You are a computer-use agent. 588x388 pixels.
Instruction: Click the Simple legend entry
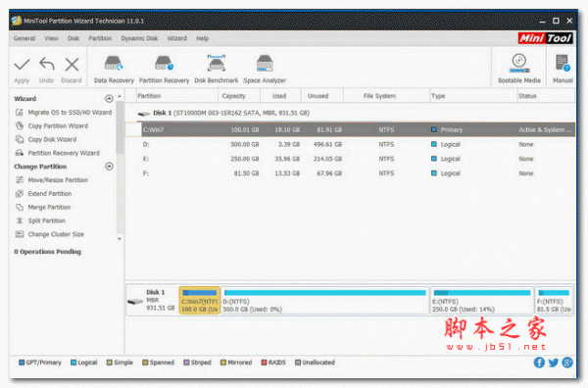click(x=120, y=363)
